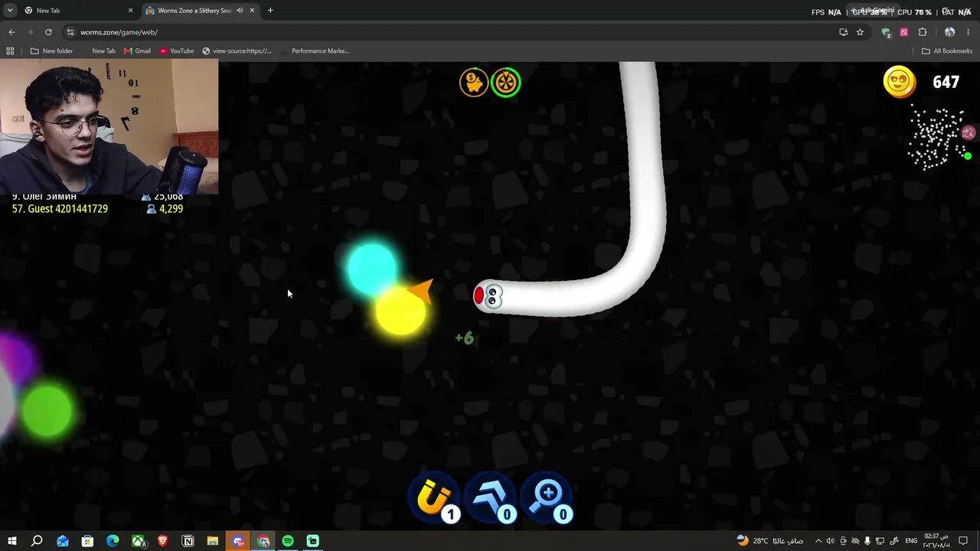Viewport: 980px width, 551px height.
Task: Open the view-source bookmark
Action: (237, 51)
